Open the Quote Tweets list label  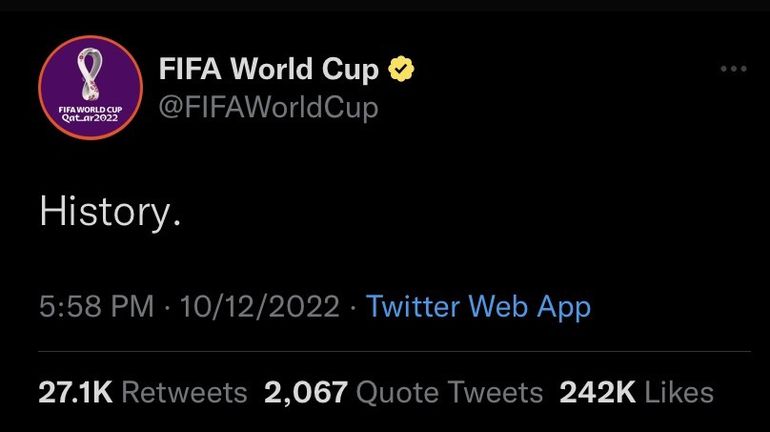tap(449, 392)
